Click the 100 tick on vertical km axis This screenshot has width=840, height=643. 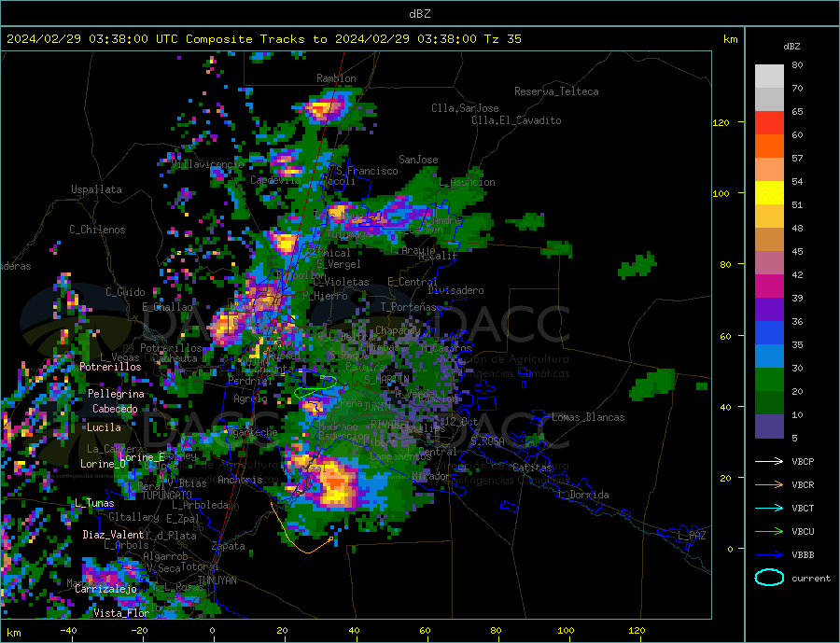pos(721,193)
